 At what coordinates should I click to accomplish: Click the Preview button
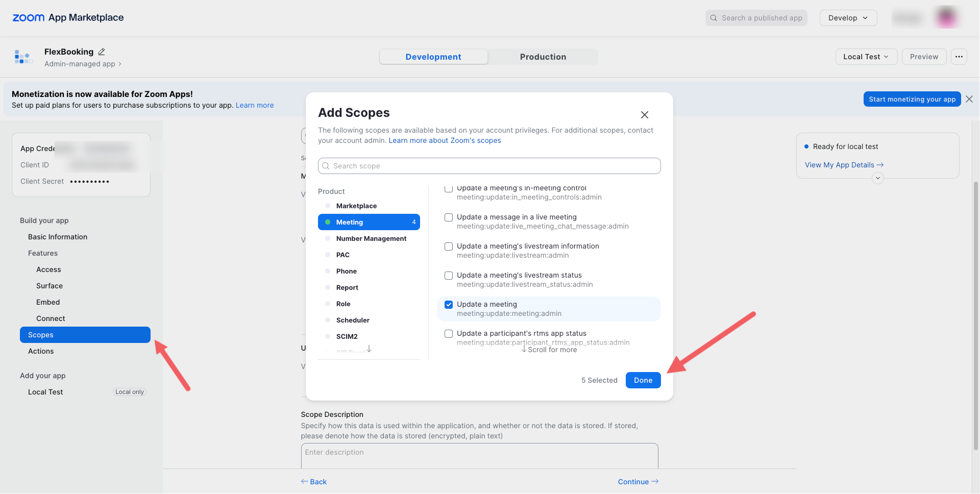924,57
